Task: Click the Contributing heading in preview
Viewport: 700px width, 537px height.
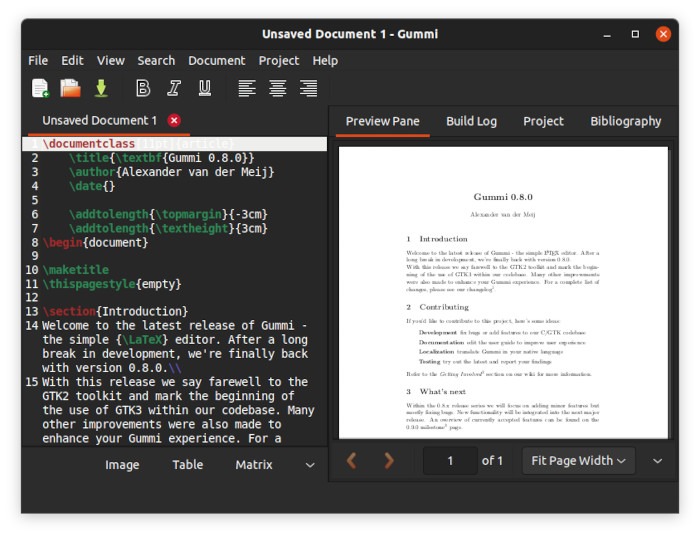Action: tap(444, 307)
